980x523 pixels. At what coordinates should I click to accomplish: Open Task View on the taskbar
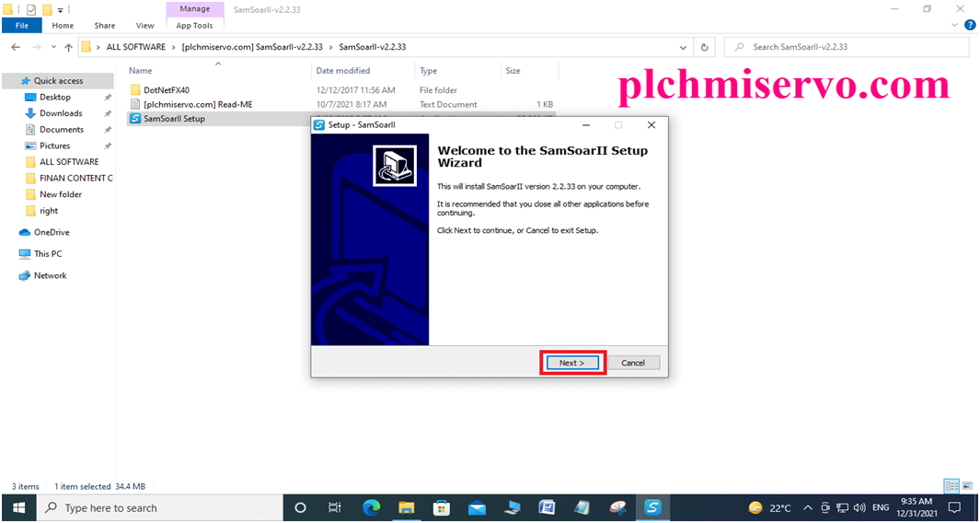click(335, 507)
